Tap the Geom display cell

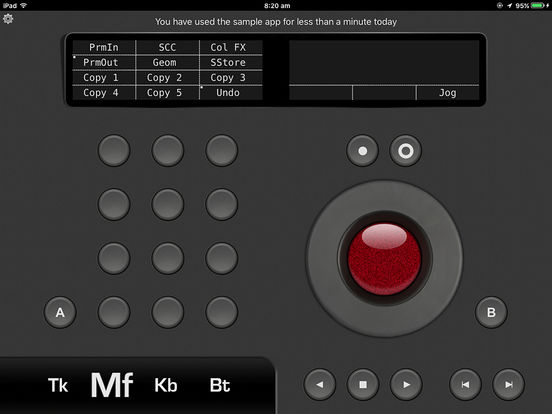point(167,63)
